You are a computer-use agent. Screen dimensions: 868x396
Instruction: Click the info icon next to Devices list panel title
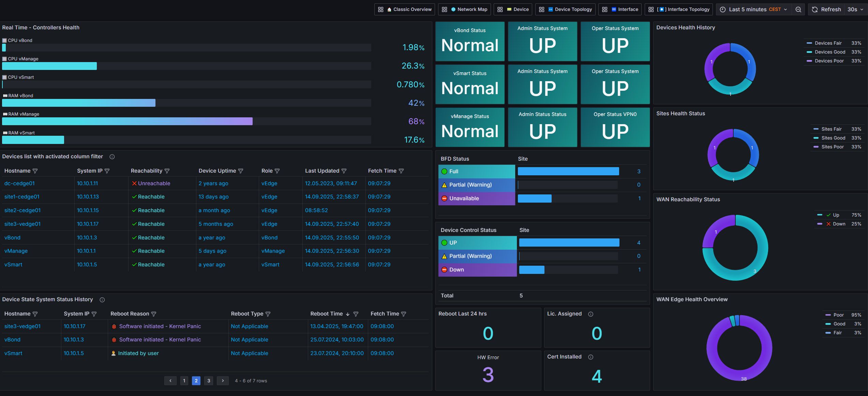(x=111, y=157)
